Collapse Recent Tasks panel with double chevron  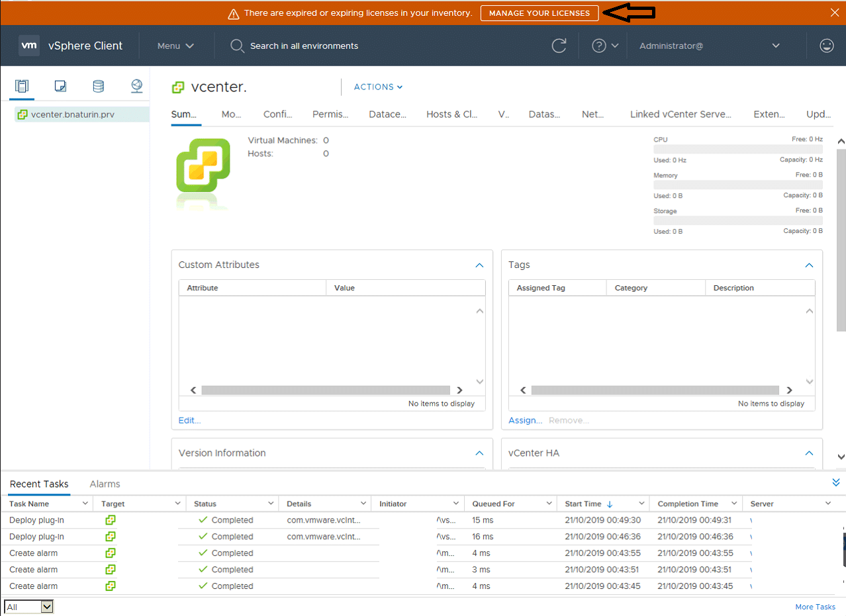point(836,482)
